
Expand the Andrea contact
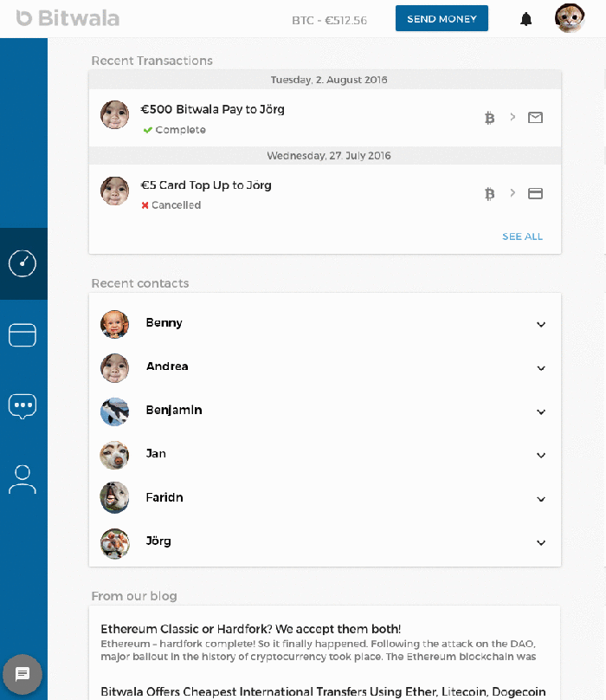click(x=541, y=368)
